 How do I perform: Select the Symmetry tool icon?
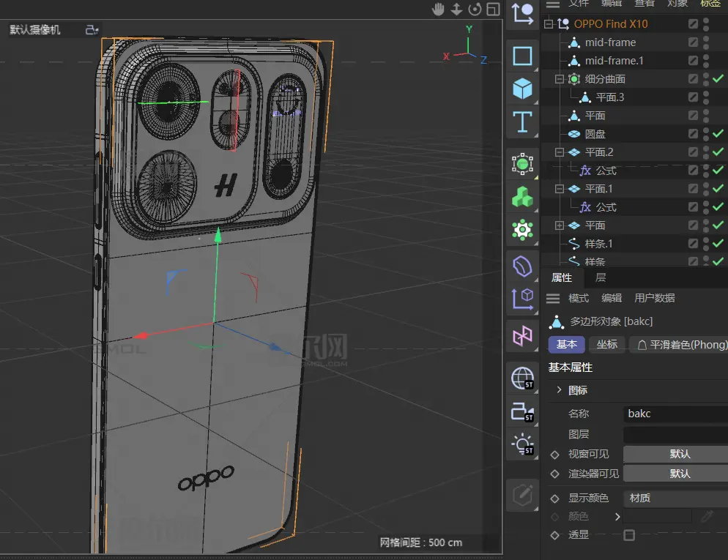522,336
